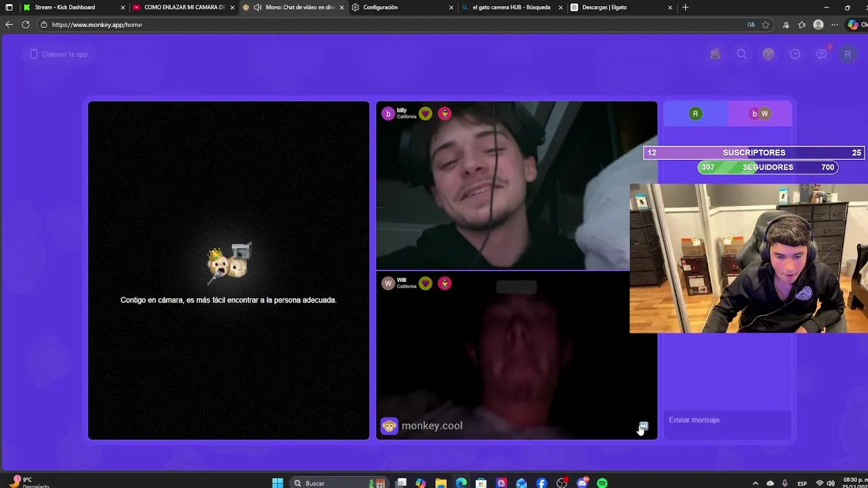Open Discord from the taskbar
This screenshot has width=868, height=488.
click(x=582, y=483)
